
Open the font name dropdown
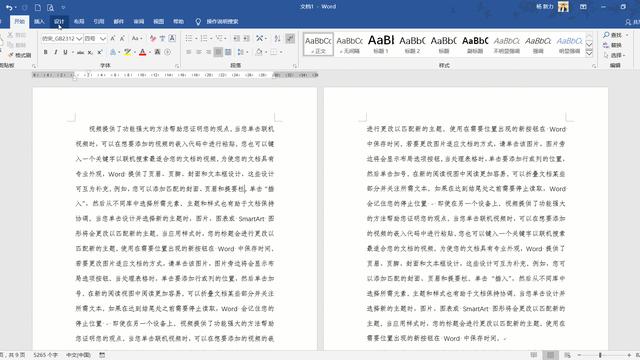pos(79,38)
